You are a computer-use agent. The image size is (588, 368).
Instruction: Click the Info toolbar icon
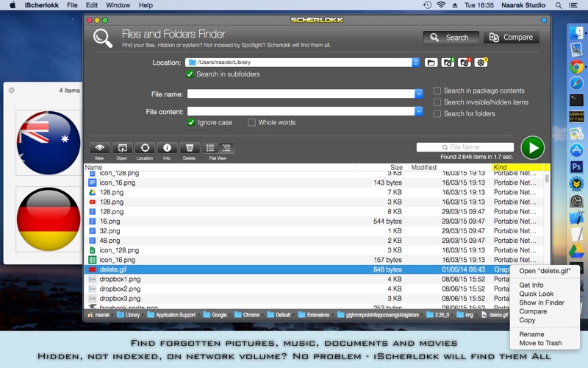pos(167,148)
